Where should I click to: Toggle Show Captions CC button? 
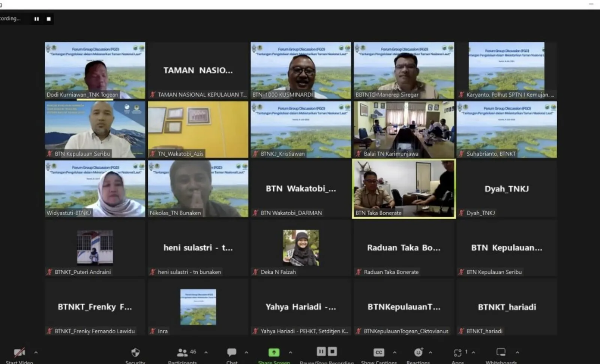(379, 353)
